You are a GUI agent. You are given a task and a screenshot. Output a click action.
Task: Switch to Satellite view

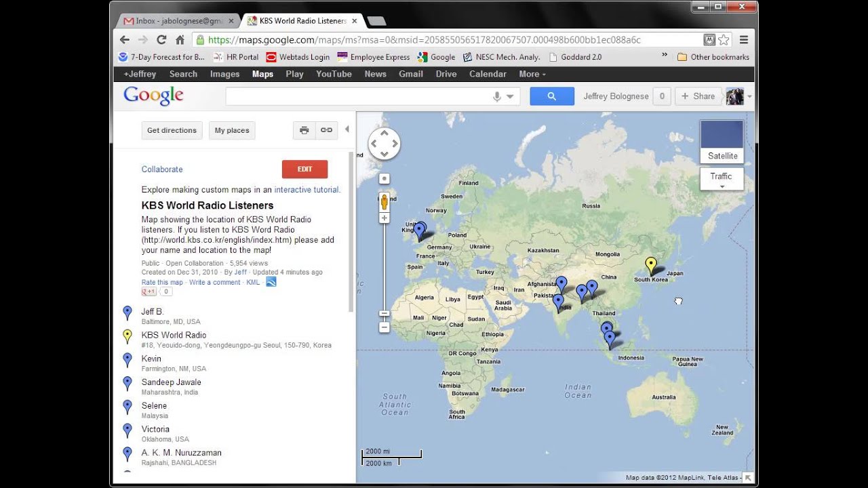point(722,141)
